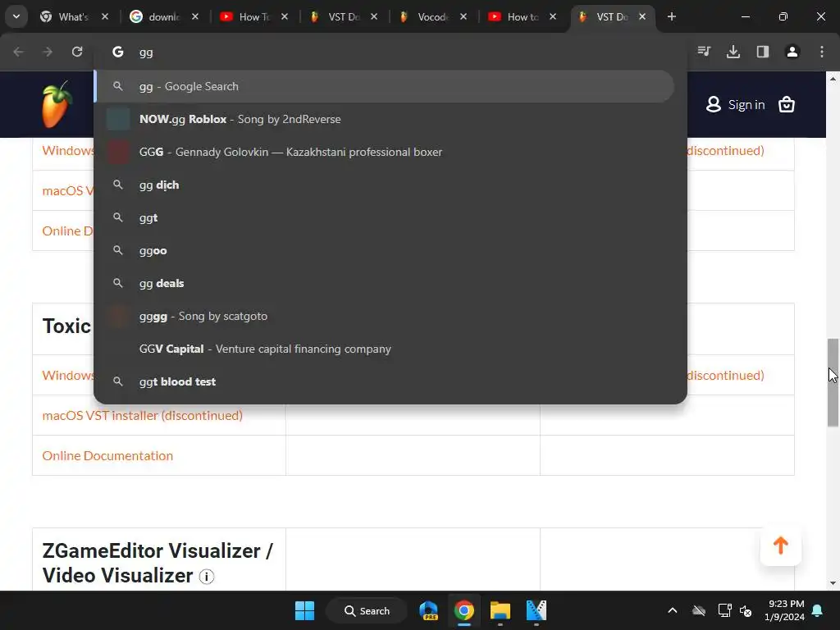
Task: Close the active "VST Do" tab
Action: [x=642, y=16]
